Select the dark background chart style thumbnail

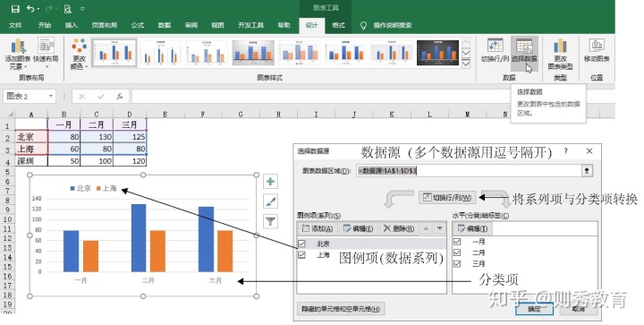437,53
